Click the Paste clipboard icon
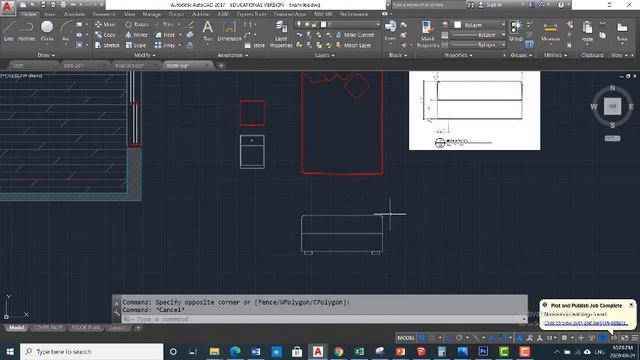Viewport: 640px width, 360px height. coord(587,31)
